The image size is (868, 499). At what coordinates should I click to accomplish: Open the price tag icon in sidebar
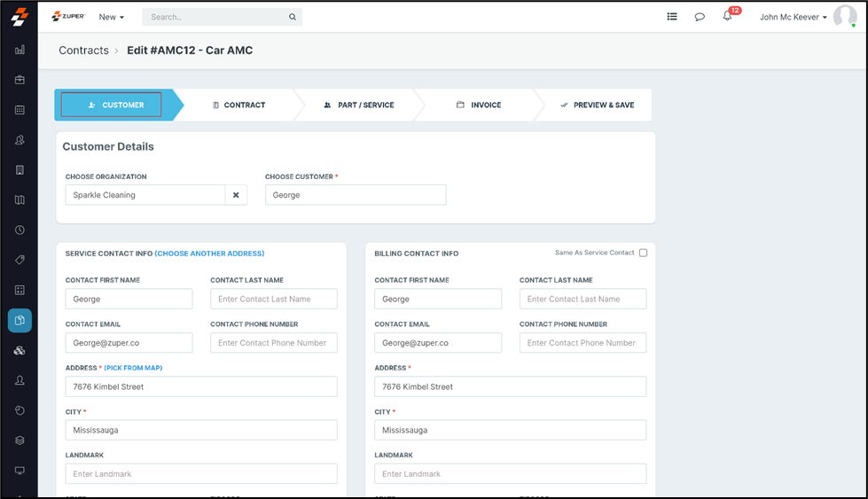tap(20, 260)
